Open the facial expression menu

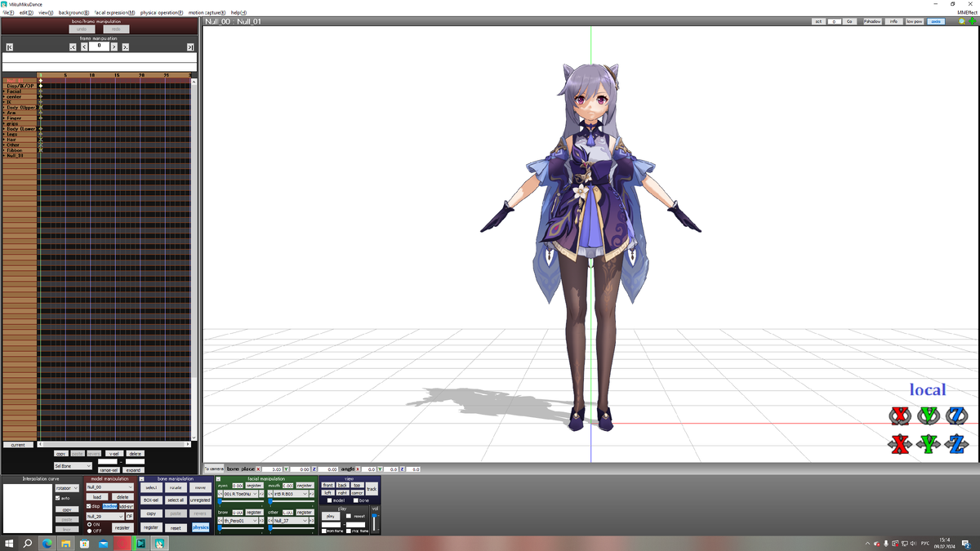pyautogui.click(x=115, y=13)
